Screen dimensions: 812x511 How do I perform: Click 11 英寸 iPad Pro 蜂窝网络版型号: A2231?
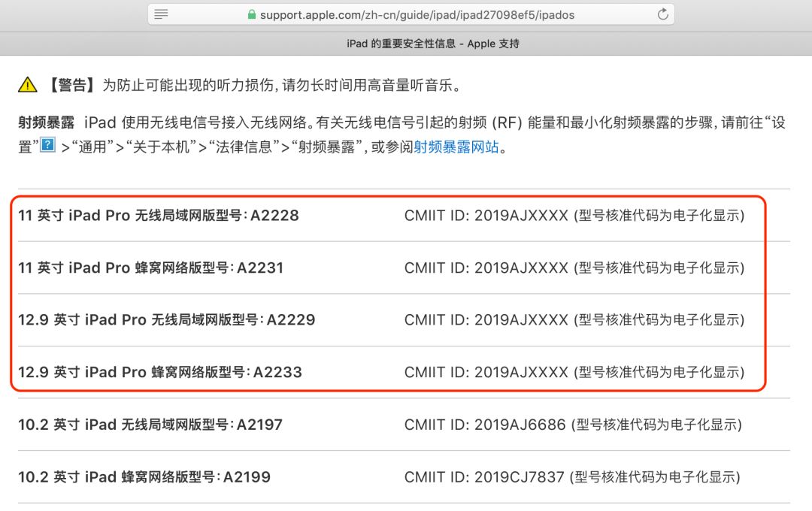pyautogui.click(x=150, y=268)
